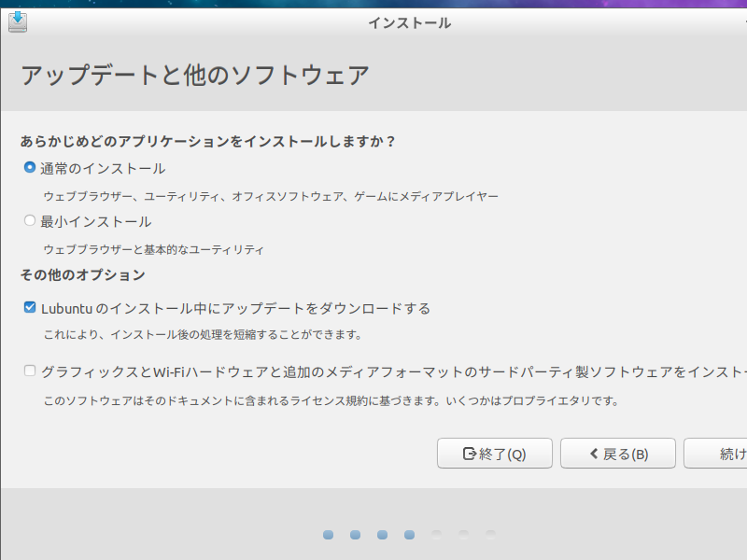Viewport: 747px width, 560px height.
Task: Select the 通常のインストール radio button
Action: 30,168
